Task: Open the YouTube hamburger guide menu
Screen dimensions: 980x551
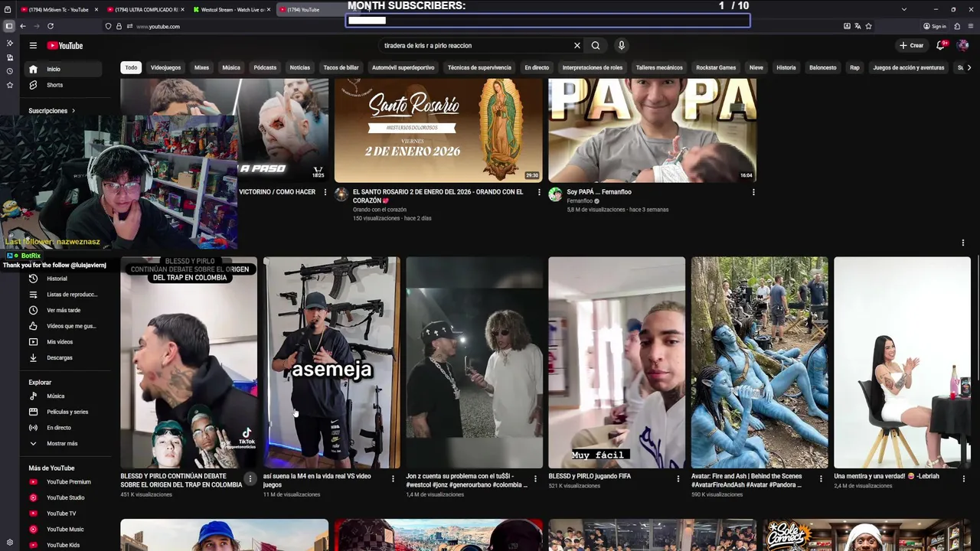Action: 33,45
